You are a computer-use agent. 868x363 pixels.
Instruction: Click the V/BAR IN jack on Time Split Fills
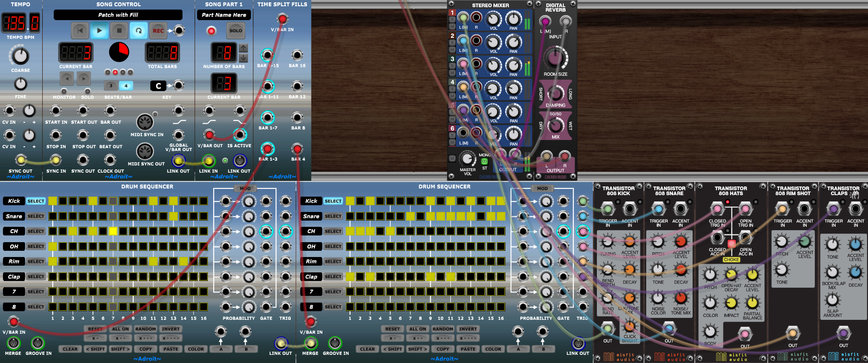(283, 19)
